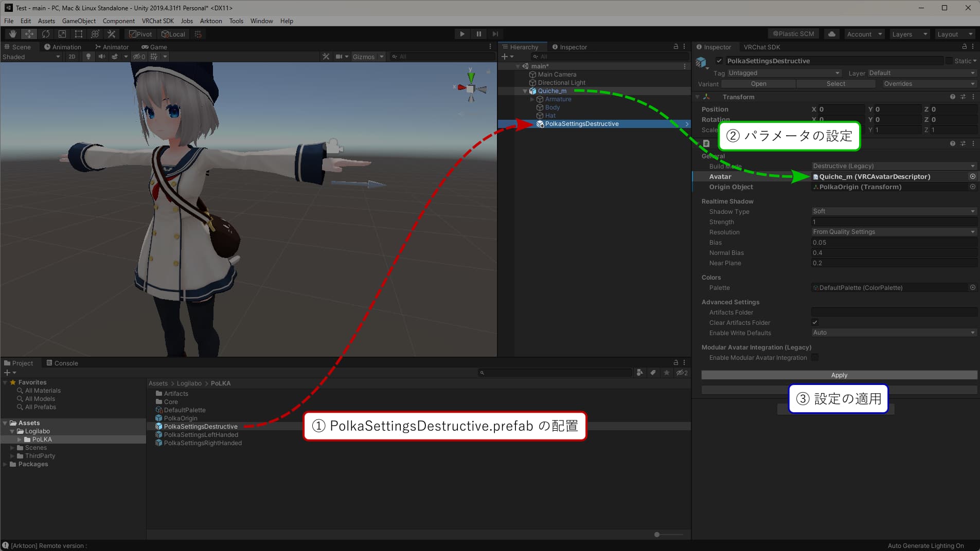Collapse the Quiche_m hierarchy item
The image size is (980, 551).
[x=525, y=91]
